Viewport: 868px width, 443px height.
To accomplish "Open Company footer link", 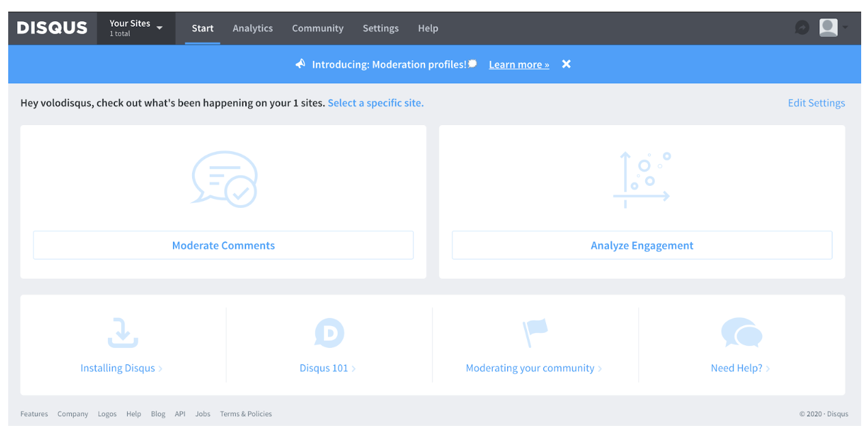I will click(x=72, y=414).
